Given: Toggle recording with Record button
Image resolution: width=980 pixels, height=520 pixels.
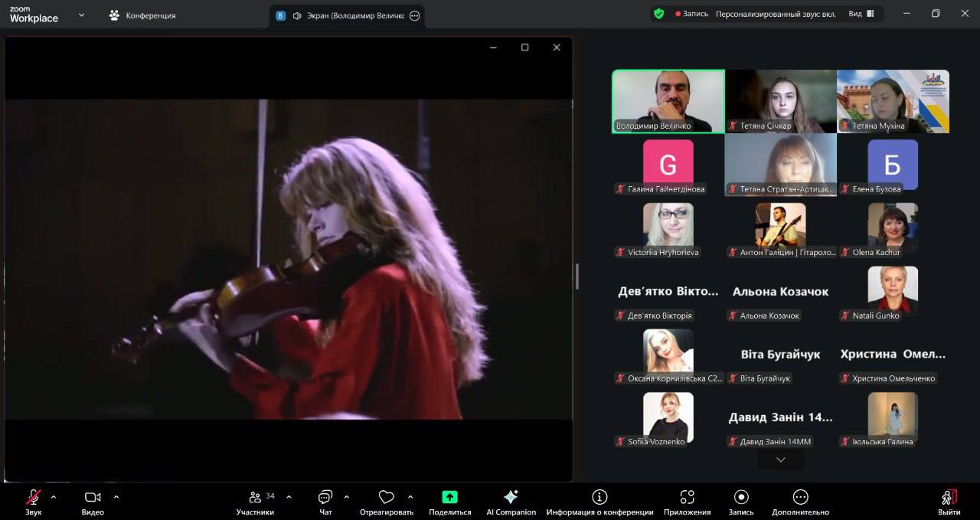Looking at the screenshot, I should click(740, 498).
